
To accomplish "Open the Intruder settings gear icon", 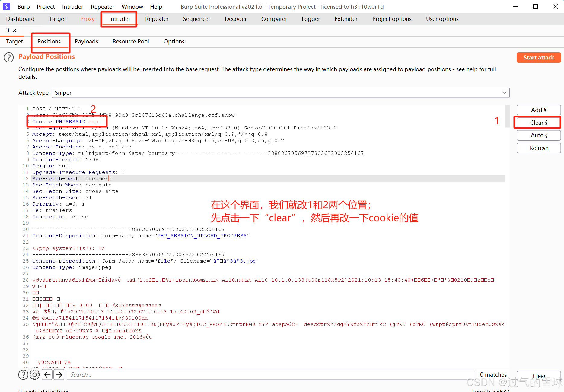I will pyautogui.click(x=34, y=374).
